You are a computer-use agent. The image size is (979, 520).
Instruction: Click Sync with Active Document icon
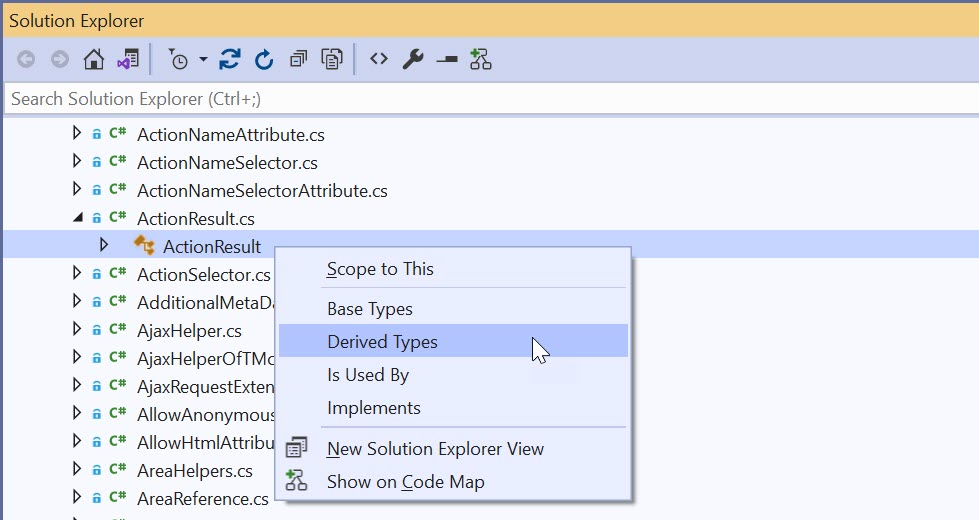[230, 59]
